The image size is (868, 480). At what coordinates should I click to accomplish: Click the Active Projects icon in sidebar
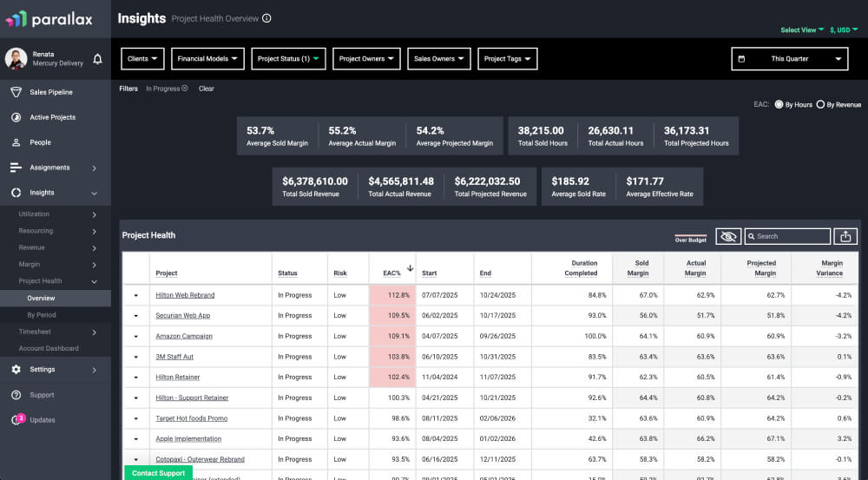pyautogui.click(x=16, y=117)
